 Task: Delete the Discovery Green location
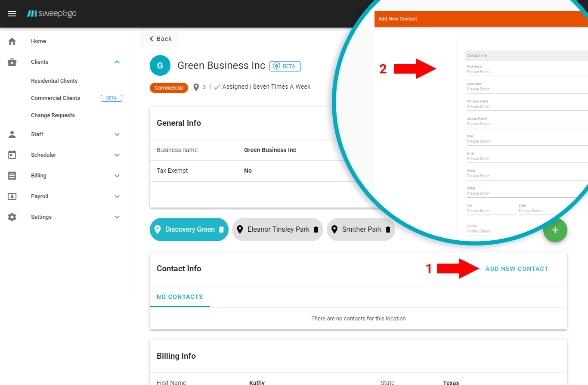point(221,230)
